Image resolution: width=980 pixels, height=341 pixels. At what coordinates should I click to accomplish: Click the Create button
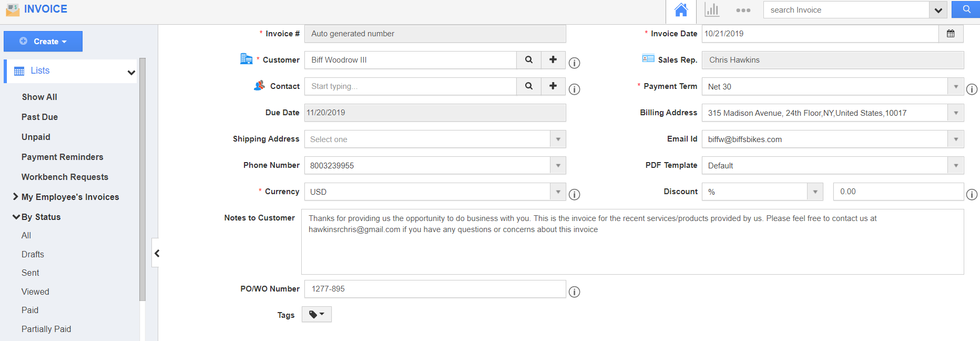click(43, 42)
